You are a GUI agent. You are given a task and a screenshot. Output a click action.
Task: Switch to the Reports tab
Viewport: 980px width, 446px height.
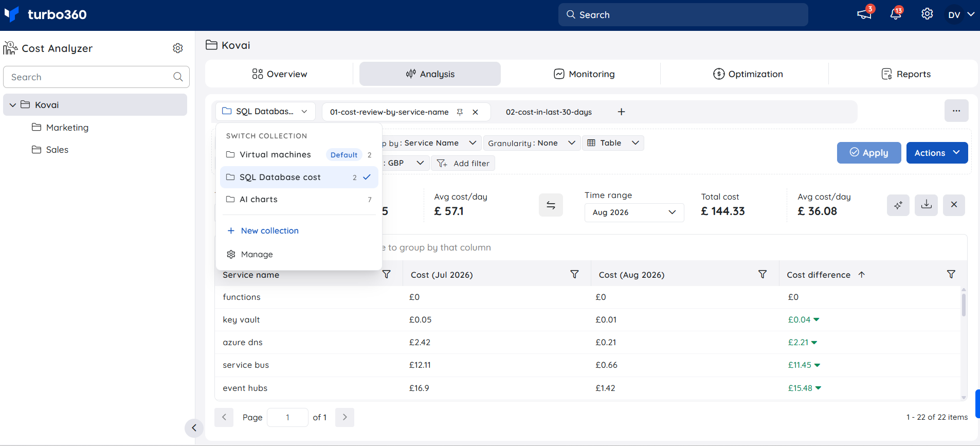pos(905,74)
